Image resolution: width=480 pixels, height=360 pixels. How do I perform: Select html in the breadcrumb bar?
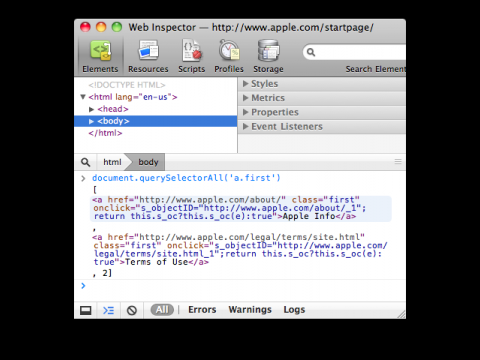click(x=112, y=162)
